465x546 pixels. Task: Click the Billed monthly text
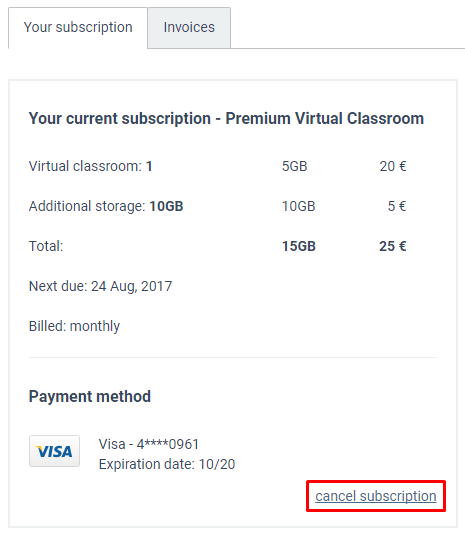pyautogui.click(x=74, y=326)
